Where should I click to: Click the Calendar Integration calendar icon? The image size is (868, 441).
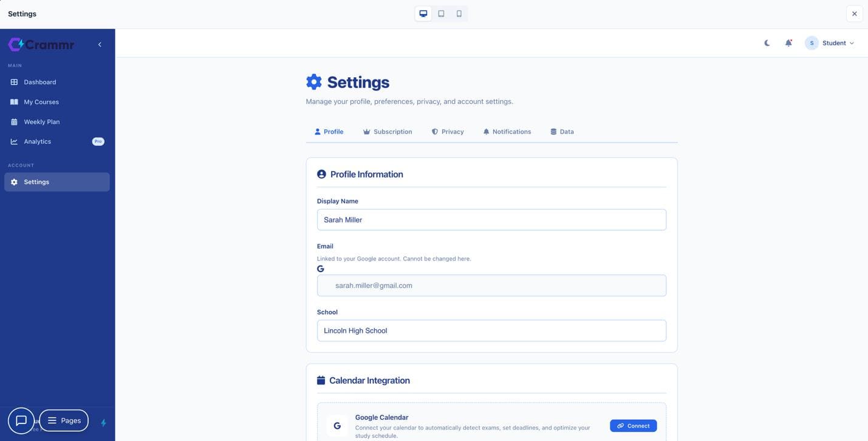point(321,380)
